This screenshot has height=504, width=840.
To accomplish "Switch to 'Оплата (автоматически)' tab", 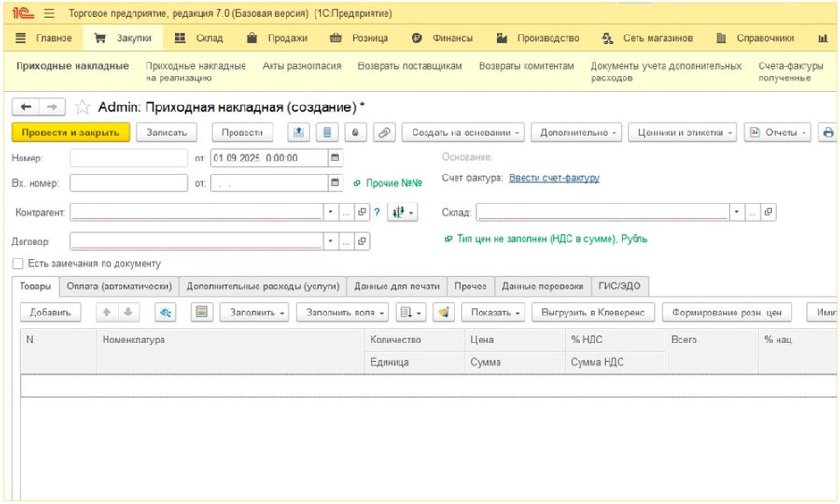I will (119, 286).
